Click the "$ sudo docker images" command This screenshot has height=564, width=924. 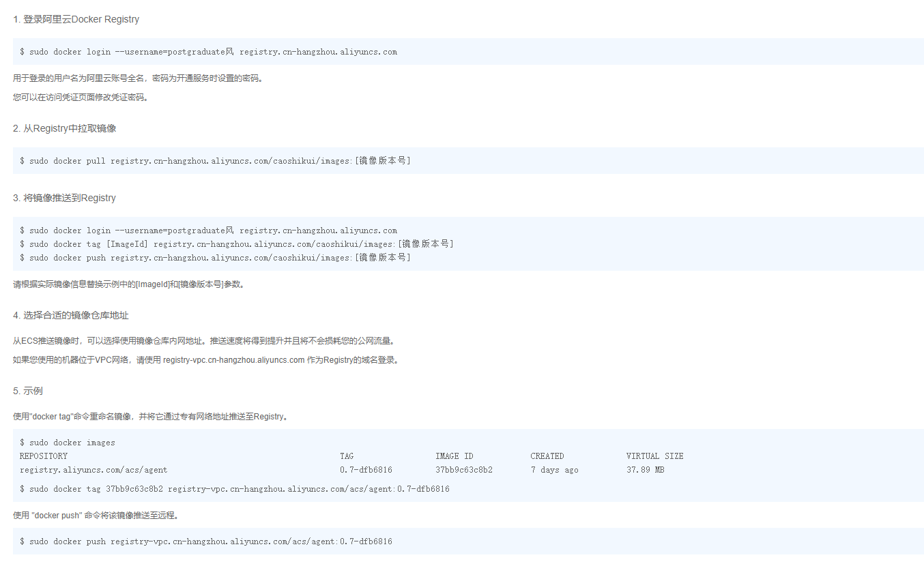[68, 443]
